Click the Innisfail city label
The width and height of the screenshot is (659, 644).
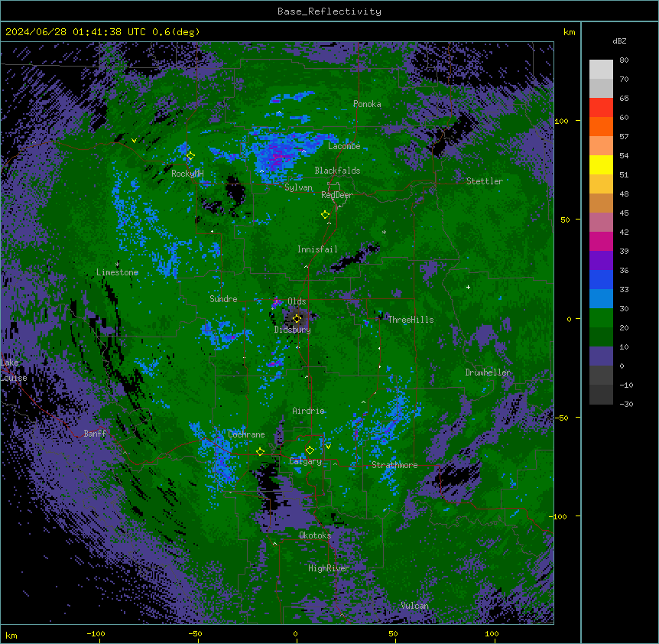(317, 249)
